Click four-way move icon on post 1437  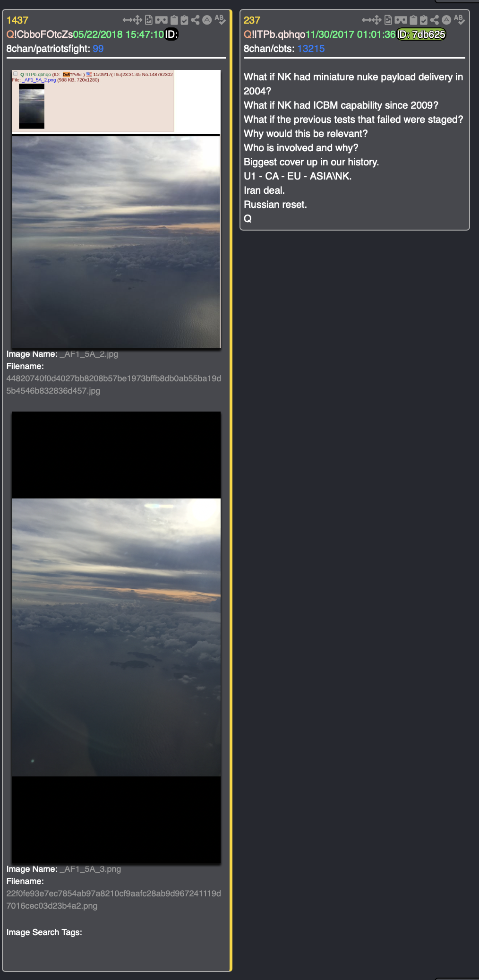pyautogui.click(x=137, y=20)
